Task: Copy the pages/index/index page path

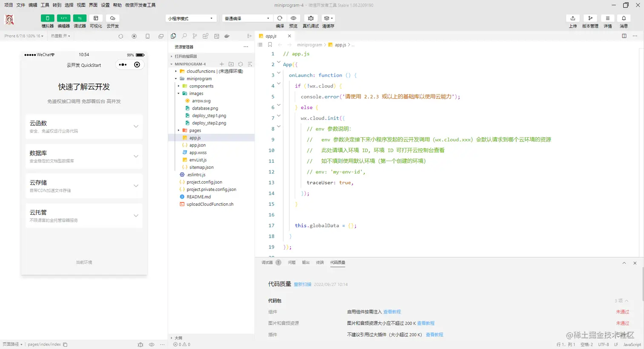Action: 65,344
